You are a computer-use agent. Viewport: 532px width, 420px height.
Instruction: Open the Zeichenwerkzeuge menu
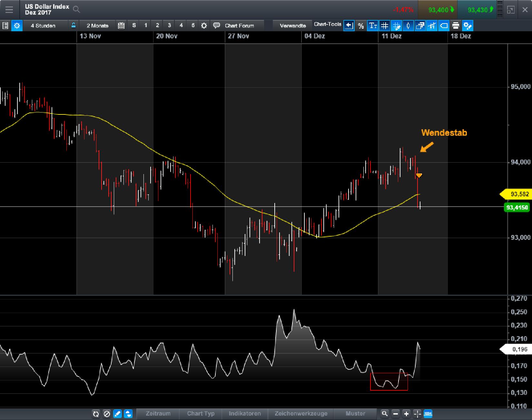tap(301, 414)
